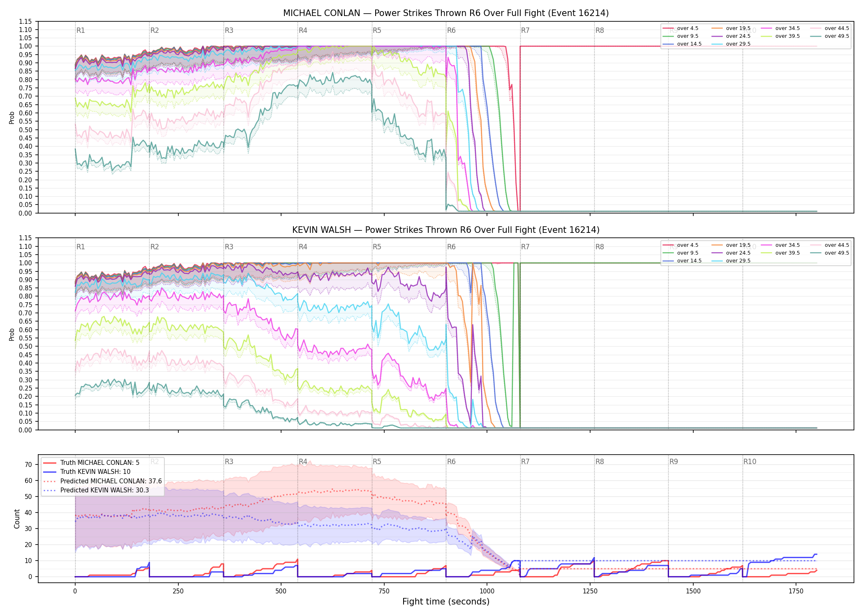Click the R7 round marker in Walsh chart
This screenshot has width=863, height=616.
(525, 247)
